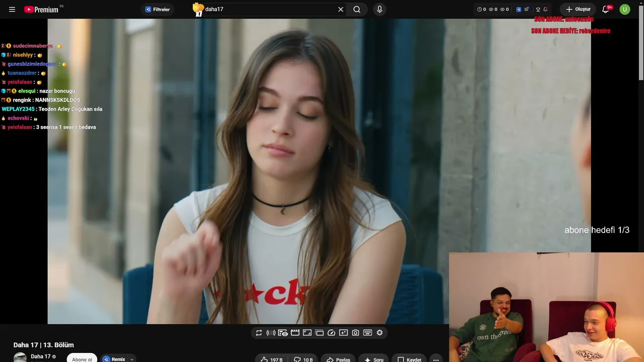Click the clock counter in the header

coord(481,10)
